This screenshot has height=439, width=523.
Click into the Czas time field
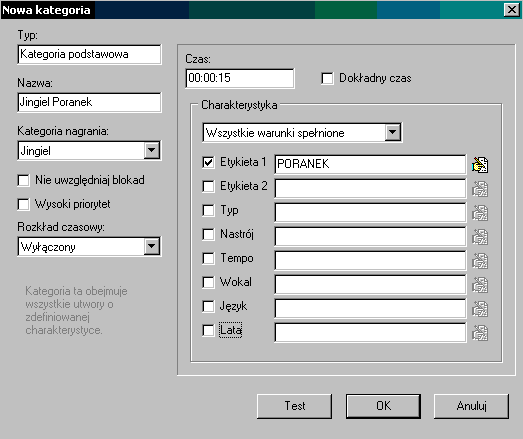click(240, 78)
